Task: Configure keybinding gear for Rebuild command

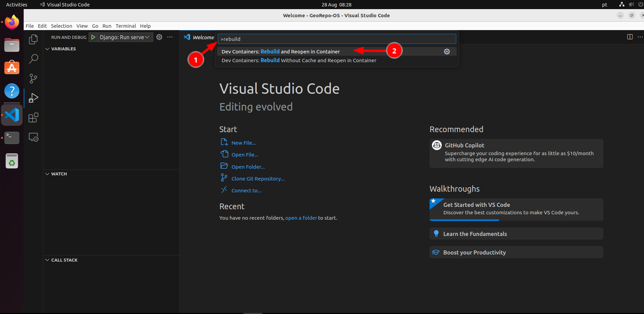Action: (x=447, y=51)
